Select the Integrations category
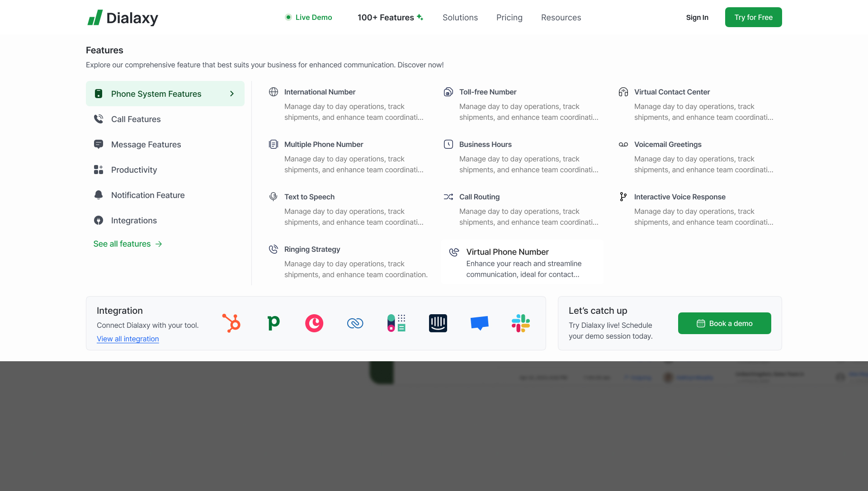The image size is (868, 491). coord(165,220)
